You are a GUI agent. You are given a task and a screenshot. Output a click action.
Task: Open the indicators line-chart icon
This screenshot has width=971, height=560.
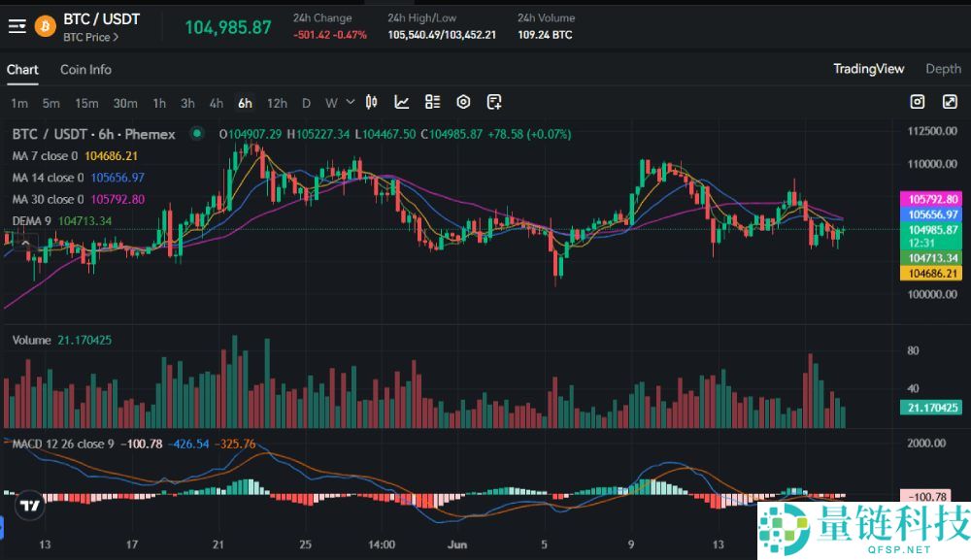(x=402, y=102)
